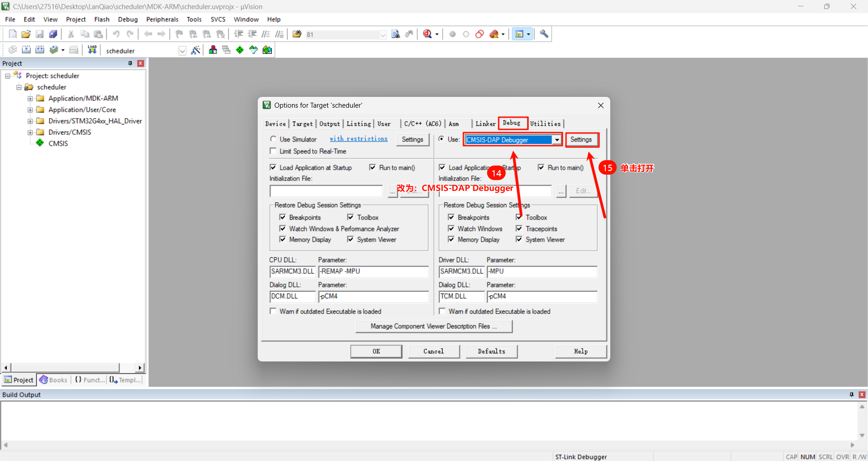
Task: Select the Use hardware debugger radio button
Action: (441, 139)
